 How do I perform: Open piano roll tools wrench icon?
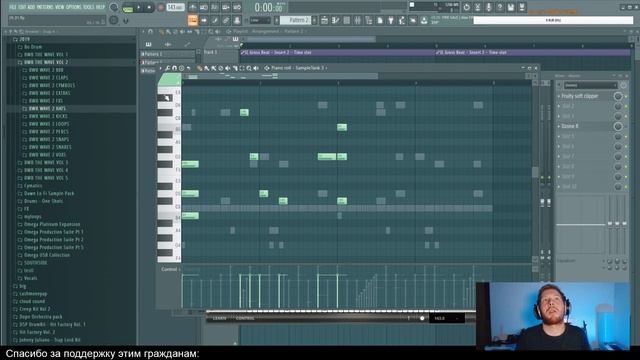pyautogui.click(x=168, y=68)
